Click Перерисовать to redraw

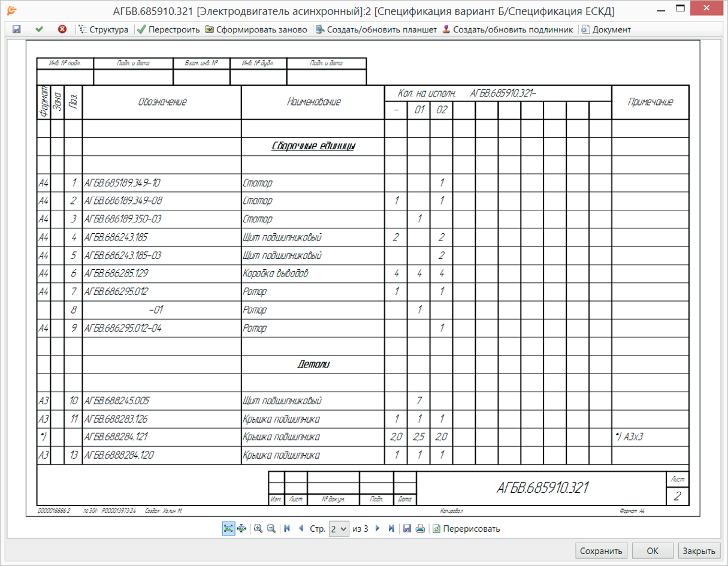[466, 529]
